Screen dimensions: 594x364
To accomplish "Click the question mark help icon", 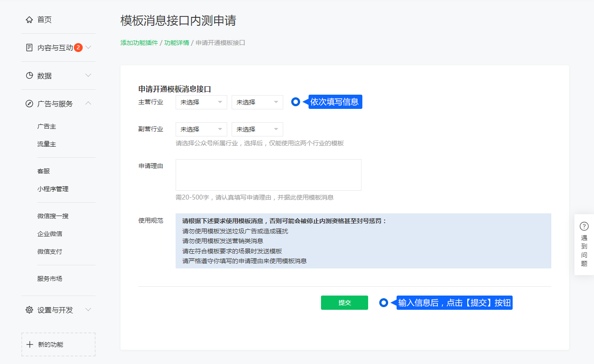I will pos(584,226).
